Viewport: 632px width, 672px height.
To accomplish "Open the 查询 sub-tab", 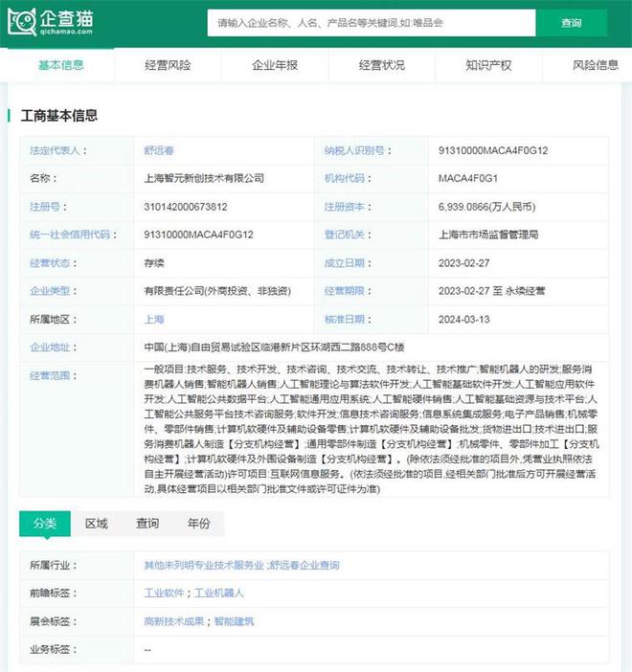I will [147, 524].
